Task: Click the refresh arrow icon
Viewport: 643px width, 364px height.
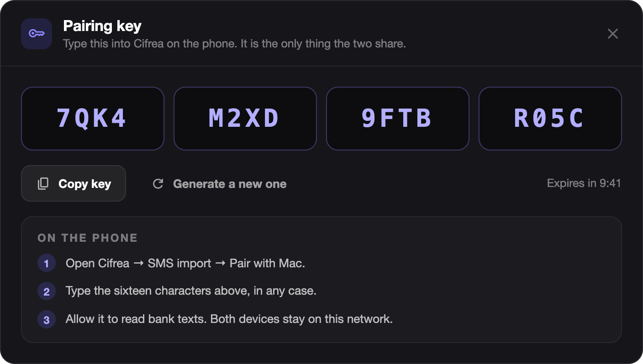Action: [158, 184]
